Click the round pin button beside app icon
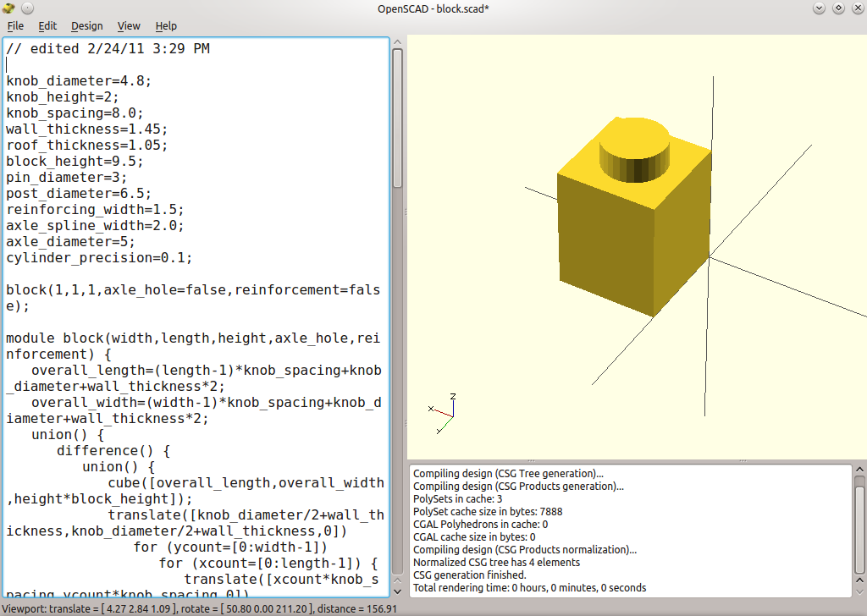The width and height of the screenshot is (867, 616). [x=27, y=8]
